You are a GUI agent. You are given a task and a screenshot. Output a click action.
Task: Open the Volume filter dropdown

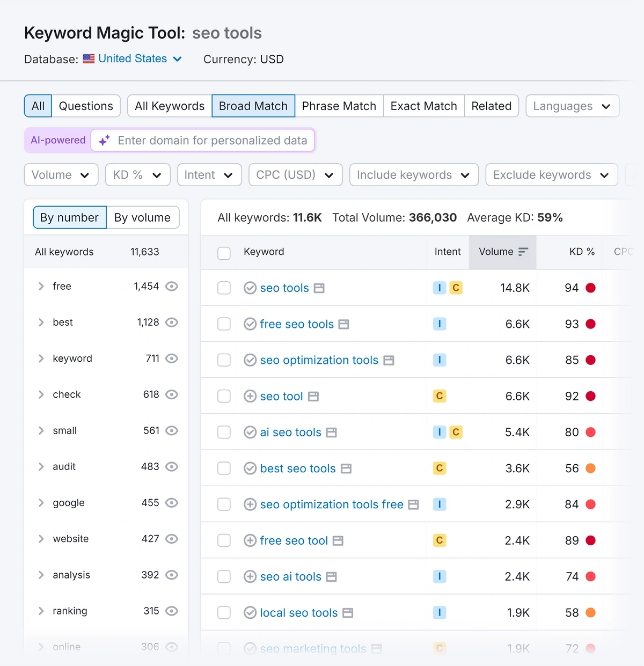tap(61, 175)
